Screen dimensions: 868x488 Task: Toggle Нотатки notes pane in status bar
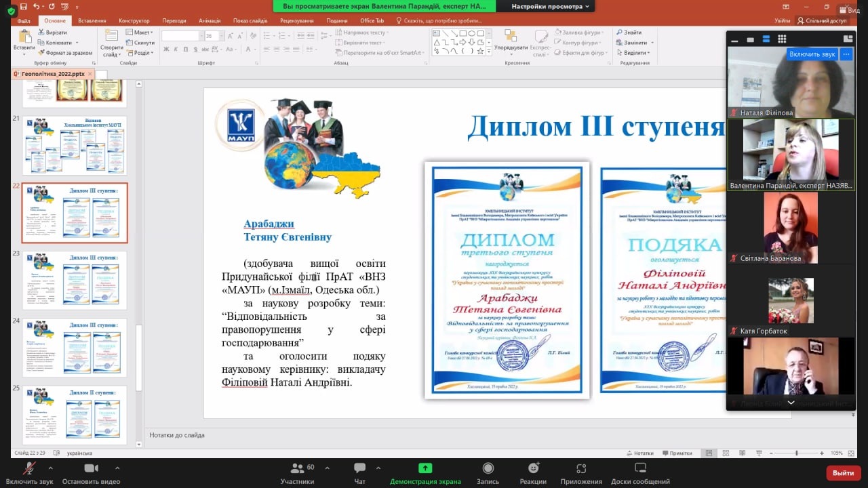(639, 453)
